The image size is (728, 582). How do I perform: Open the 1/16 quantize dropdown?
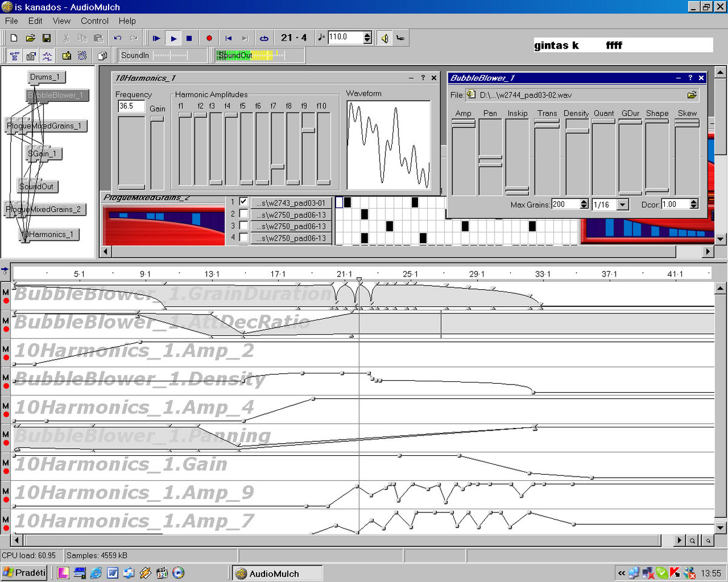click(622, 205)
